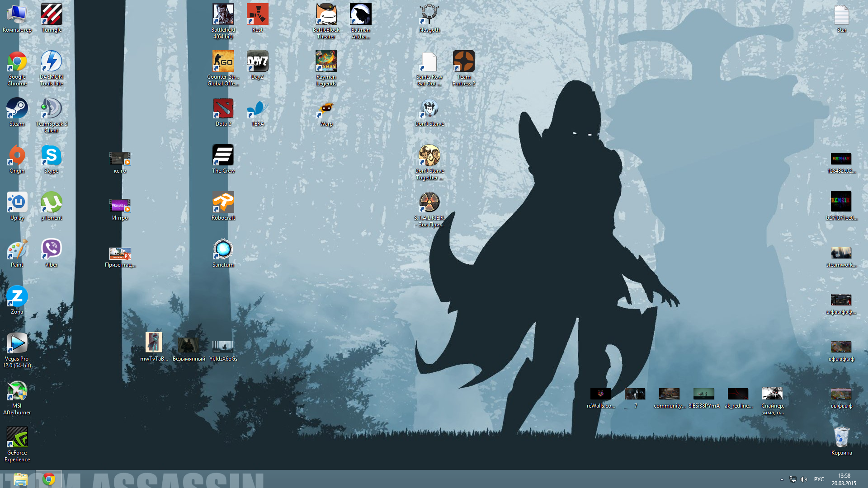Open the Компьютер desktop icon

tap(17, 18)
